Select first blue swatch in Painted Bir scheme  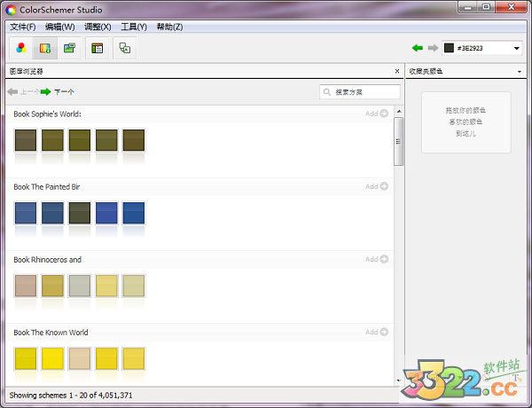[26, 213]
